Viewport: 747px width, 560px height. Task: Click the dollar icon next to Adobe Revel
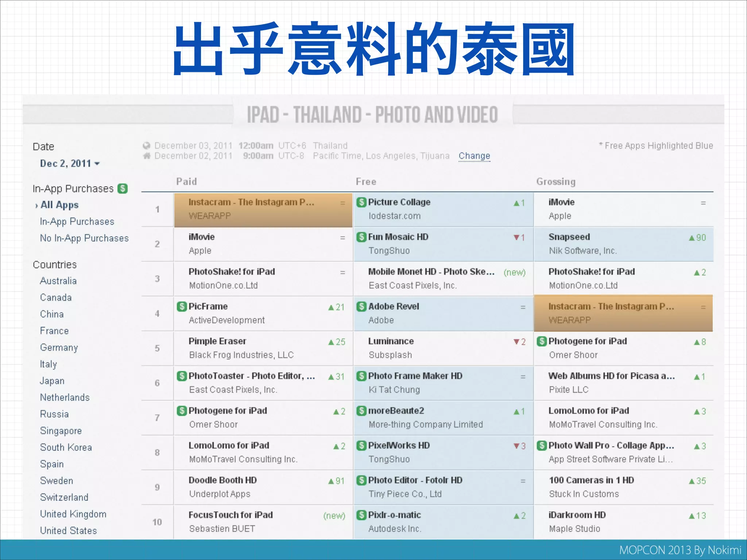click(x=361, y=307)
